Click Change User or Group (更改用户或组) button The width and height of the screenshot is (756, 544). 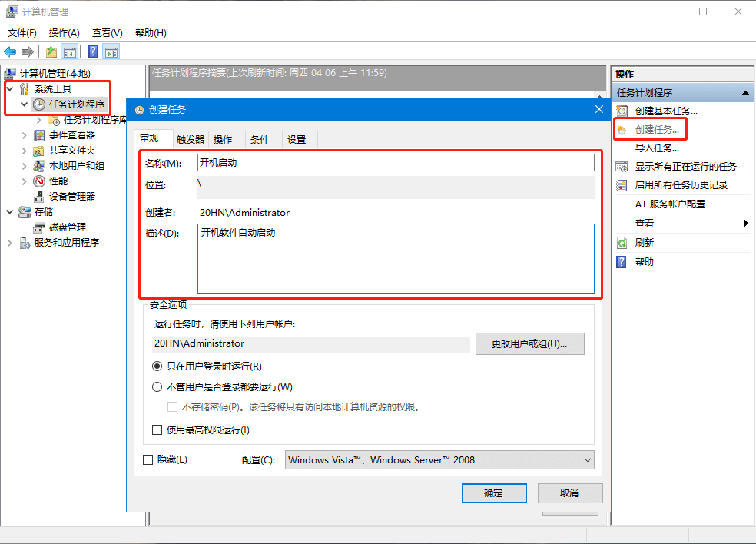click(x=529, y=344)
